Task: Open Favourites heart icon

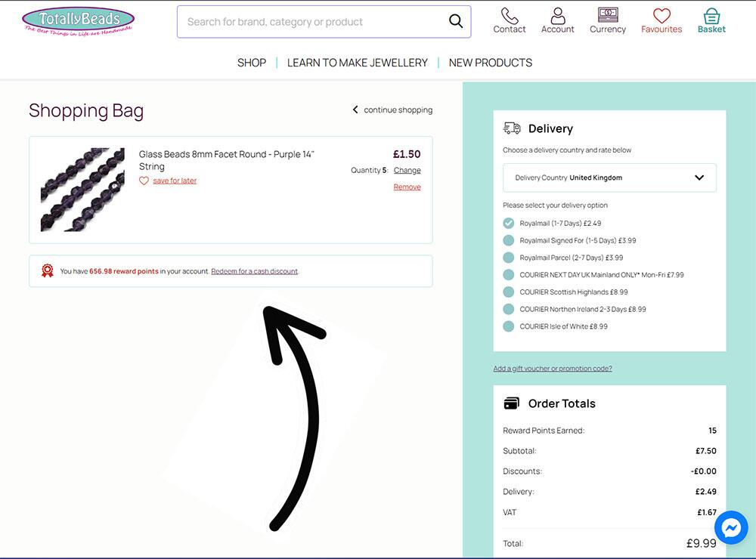Action: (661, 15)
